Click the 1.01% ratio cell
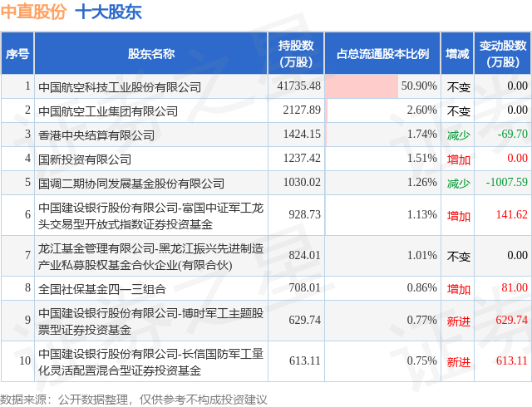The image size is (532, 407). pyautogui.click(x=382, y=256)
